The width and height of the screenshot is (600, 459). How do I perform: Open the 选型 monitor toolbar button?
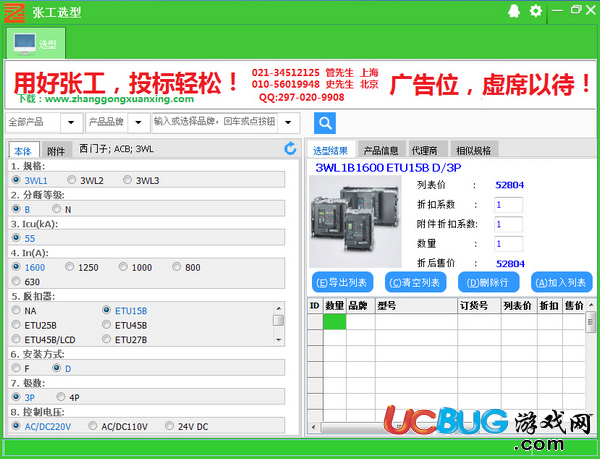tap(36, 43)
